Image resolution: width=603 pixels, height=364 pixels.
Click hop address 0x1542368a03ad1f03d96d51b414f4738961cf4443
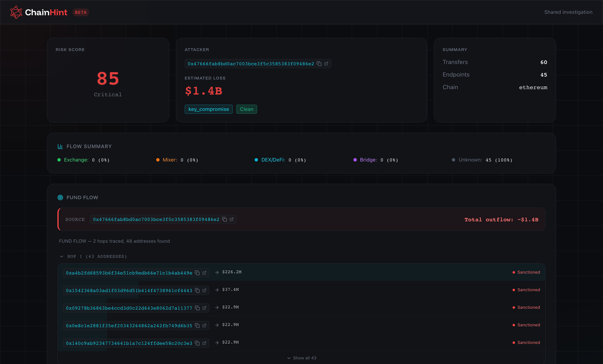pyautogui.click(x=129, y=290)
